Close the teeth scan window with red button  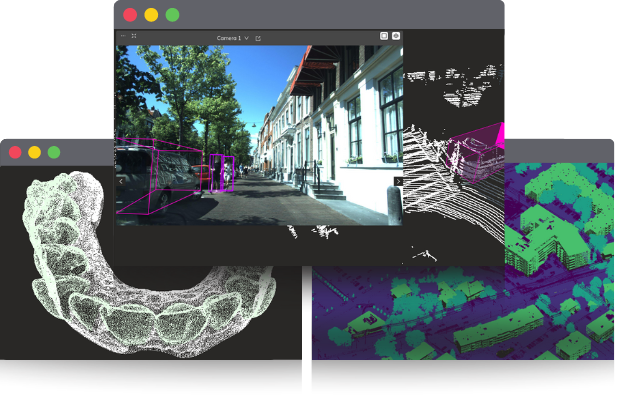[x=15, y=152]
